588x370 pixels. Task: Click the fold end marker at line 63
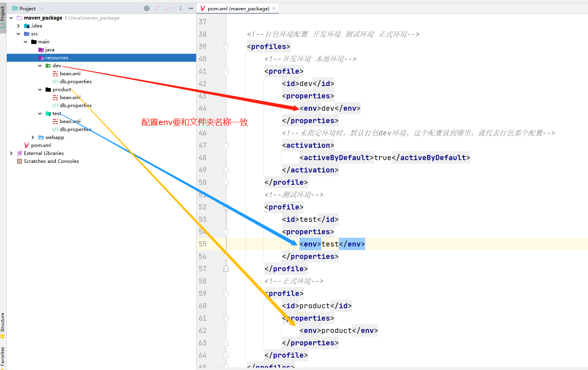click(x=226, y=343)
